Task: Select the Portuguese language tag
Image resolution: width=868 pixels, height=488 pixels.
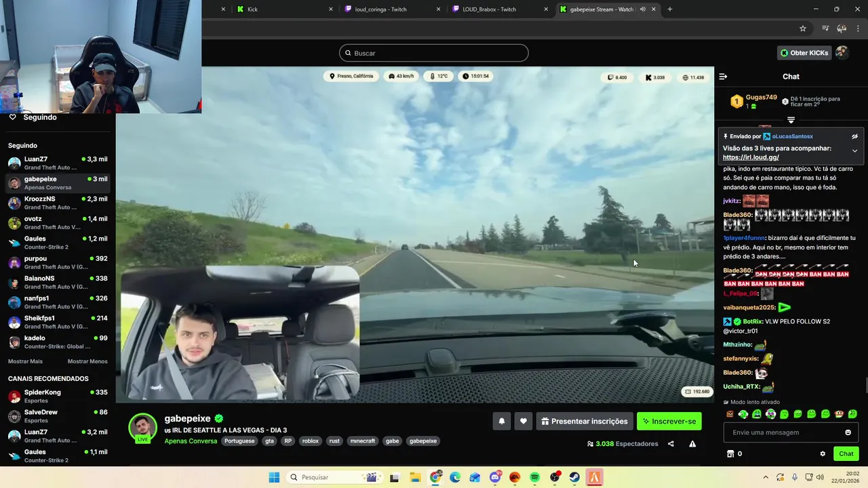Action: pos(239,441)
